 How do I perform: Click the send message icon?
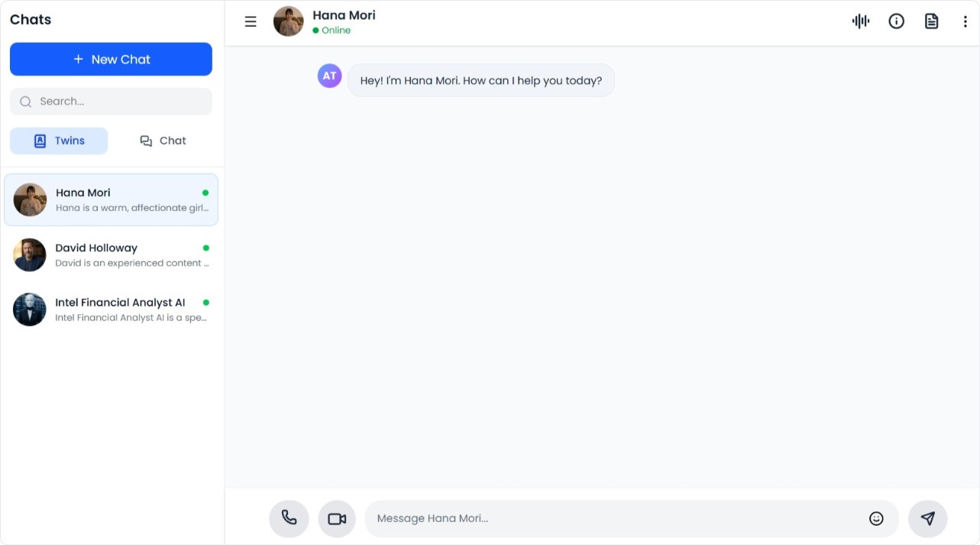(x=927, y=518)
